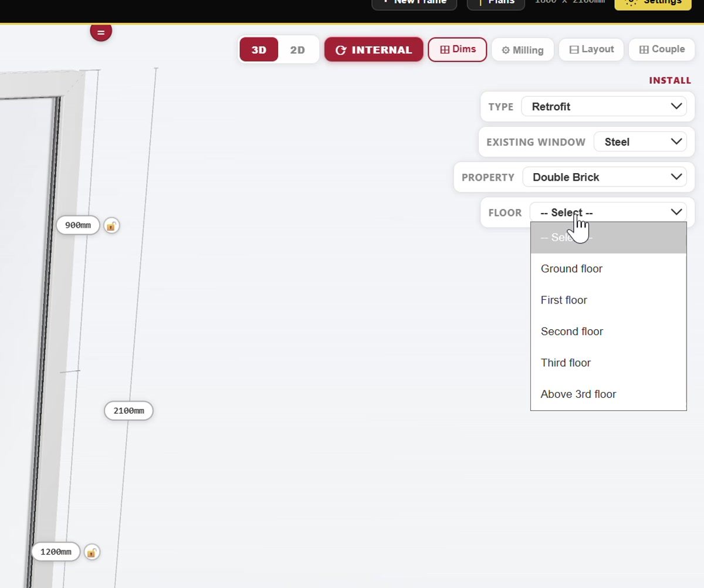
Task: Toggle the Dims grid button
Action: (x=458, y=49)
